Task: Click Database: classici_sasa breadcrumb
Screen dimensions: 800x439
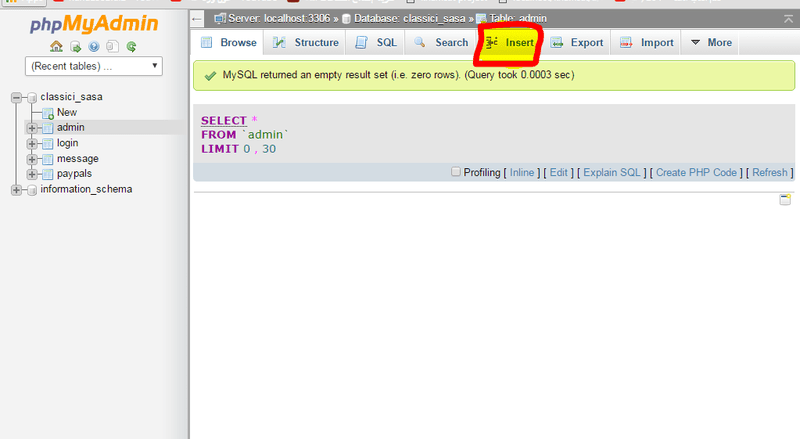Action: [409, 19]
